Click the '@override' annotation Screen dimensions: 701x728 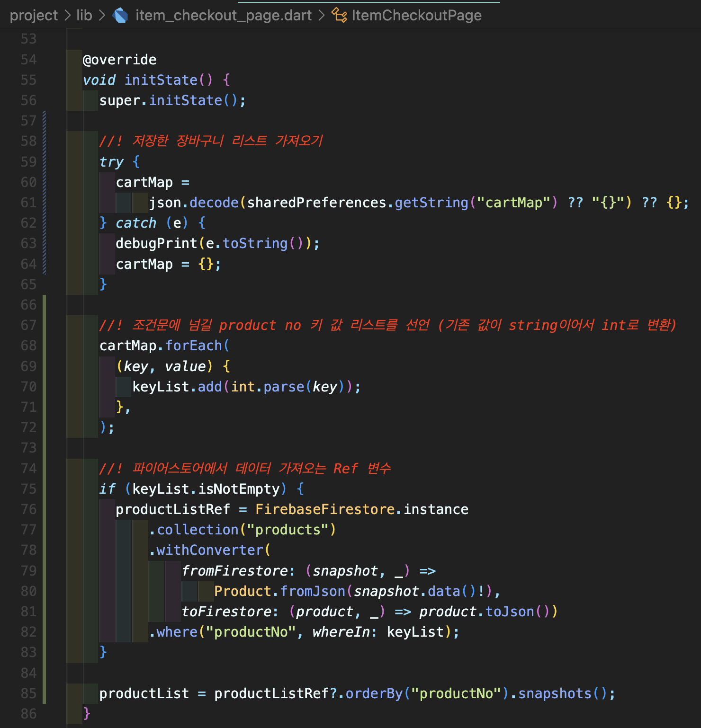pos(120,60)
